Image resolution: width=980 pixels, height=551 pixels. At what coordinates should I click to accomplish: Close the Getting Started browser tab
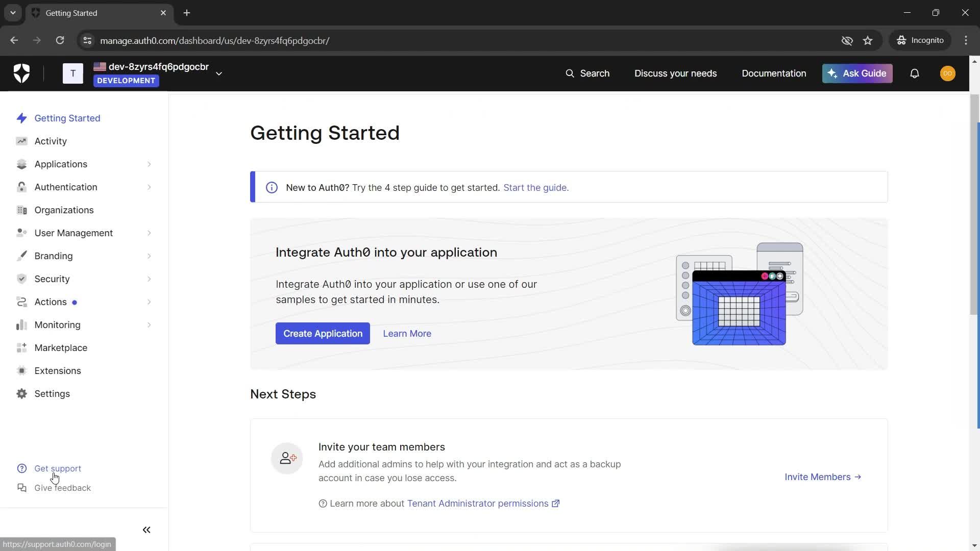[163, 13]
